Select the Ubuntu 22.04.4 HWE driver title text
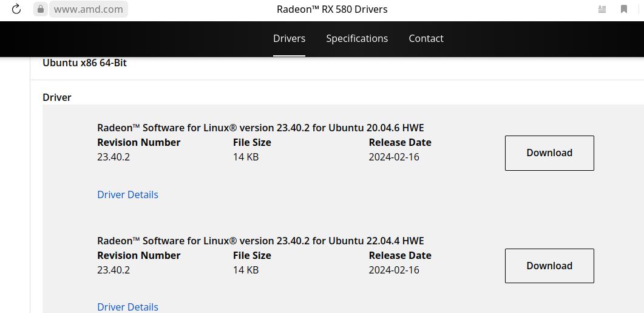Image resolution: width=644 pixels, height=313 pixels. (x=260, y=240)
